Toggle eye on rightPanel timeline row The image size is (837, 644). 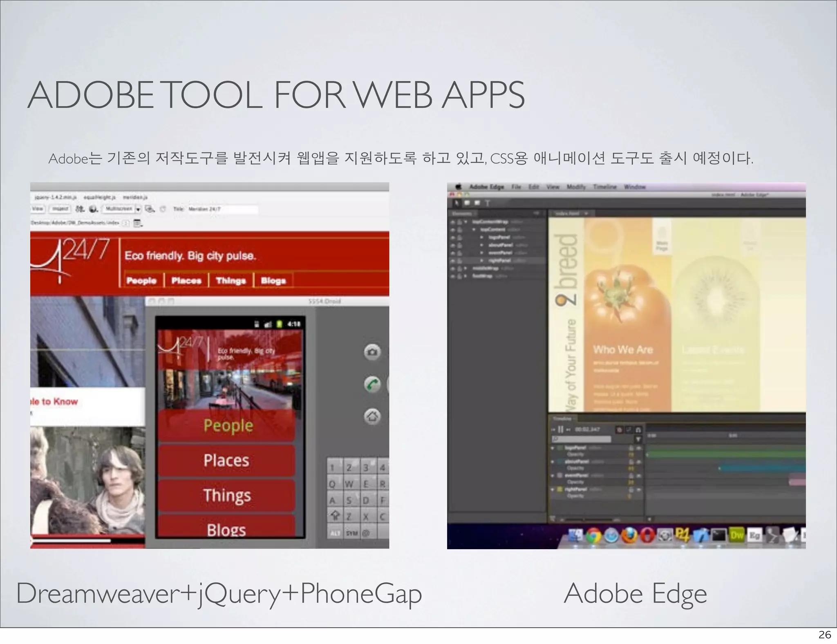click(638, 490)
